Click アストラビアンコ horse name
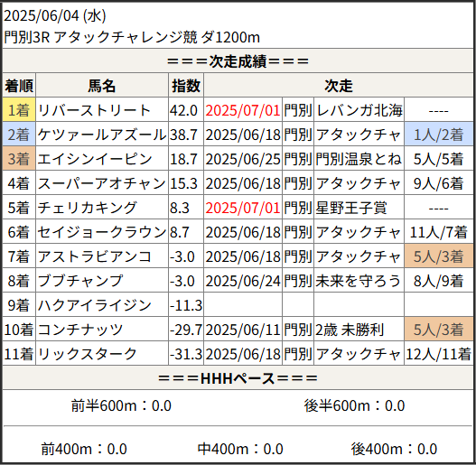The height and width of the screenshot is (465, 476). click(x=95, y=256)
